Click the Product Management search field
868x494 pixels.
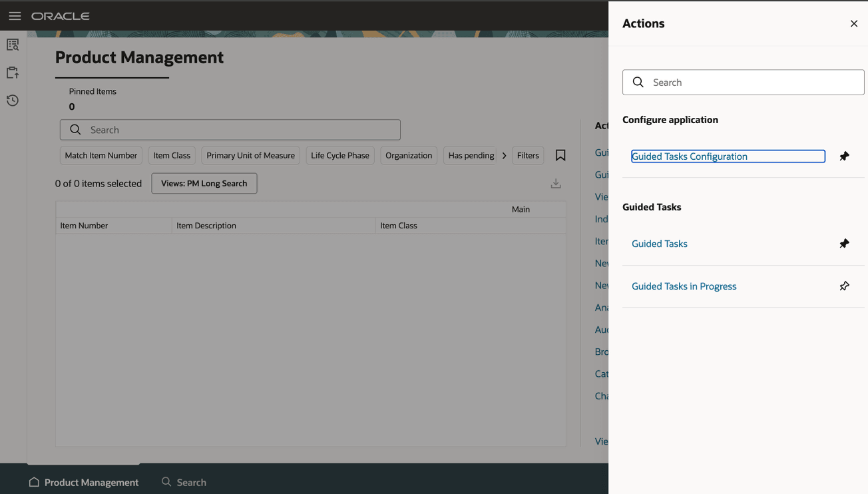(x=230, y=130)
